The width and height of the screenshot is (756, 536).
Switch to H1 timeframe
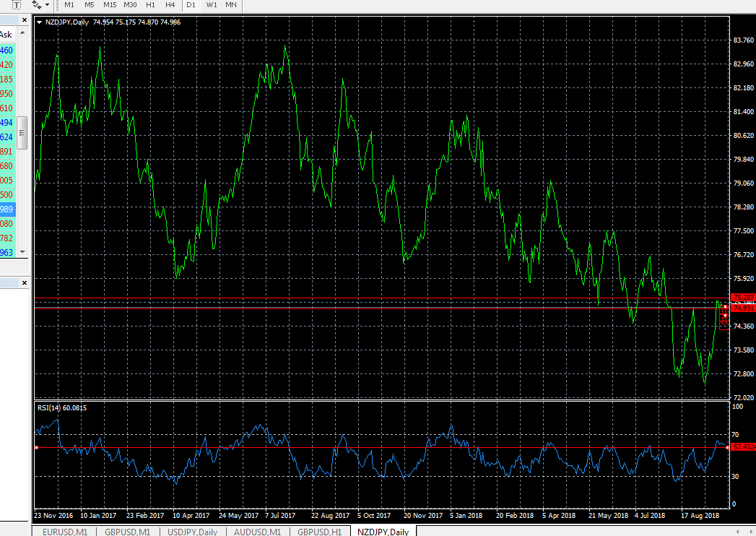(150, 5)
